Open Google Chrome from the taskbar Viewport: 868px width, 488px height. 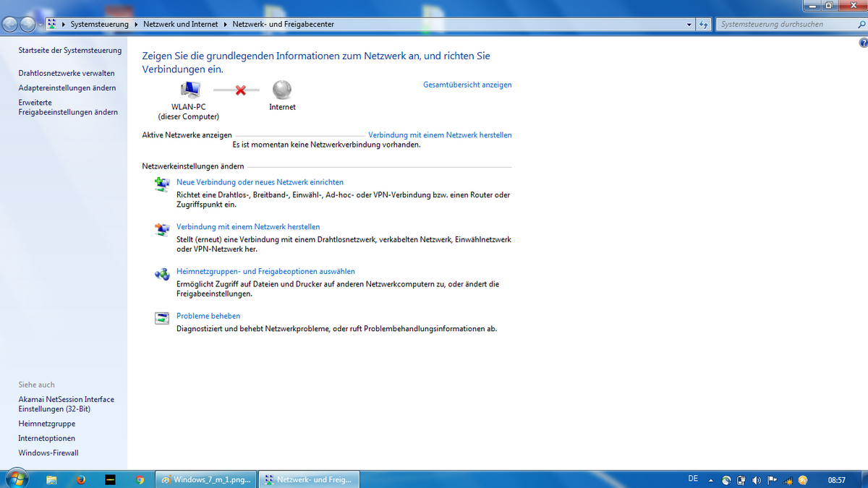140,479
